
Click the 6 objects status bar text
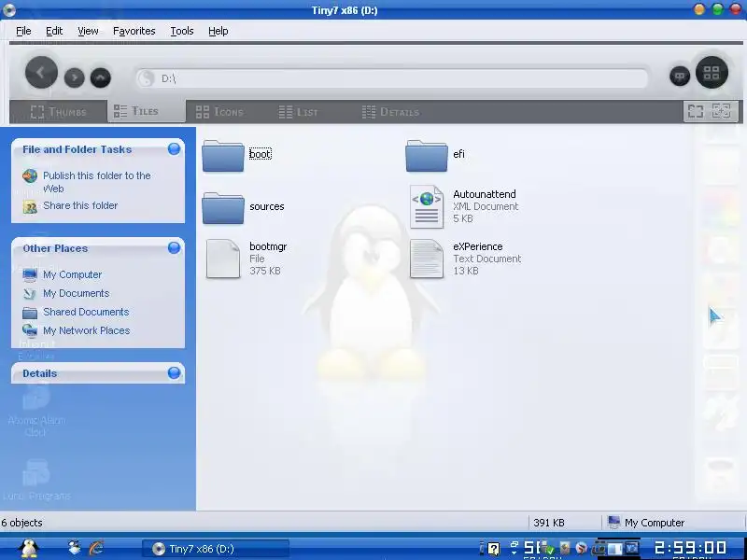(x=21, y=523)
